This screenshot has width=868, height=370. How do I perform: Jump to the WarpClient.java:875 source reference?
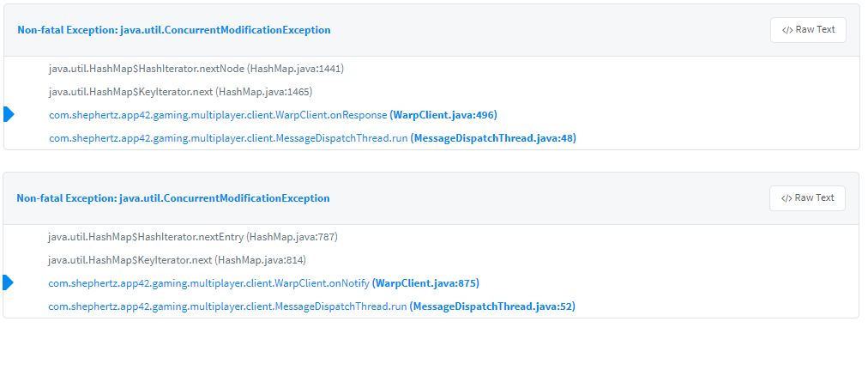(x=425, y=283)
